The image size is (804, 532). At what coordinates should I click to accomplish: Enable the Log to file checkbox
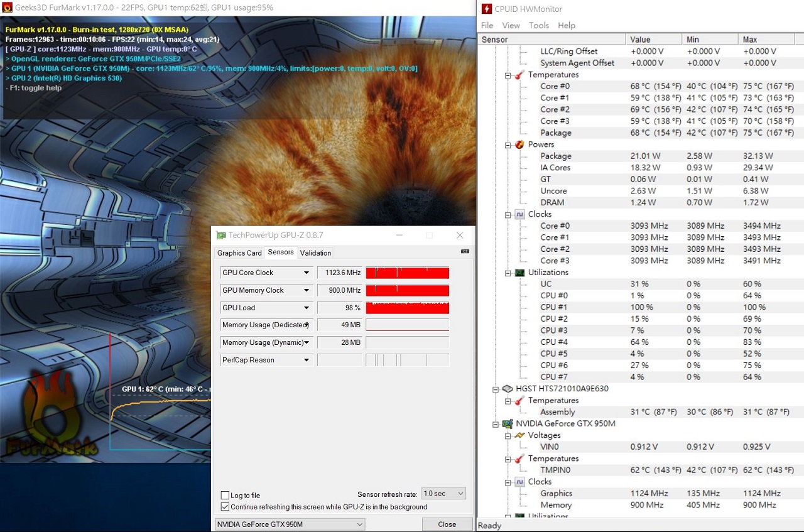[x=225, y=496]
